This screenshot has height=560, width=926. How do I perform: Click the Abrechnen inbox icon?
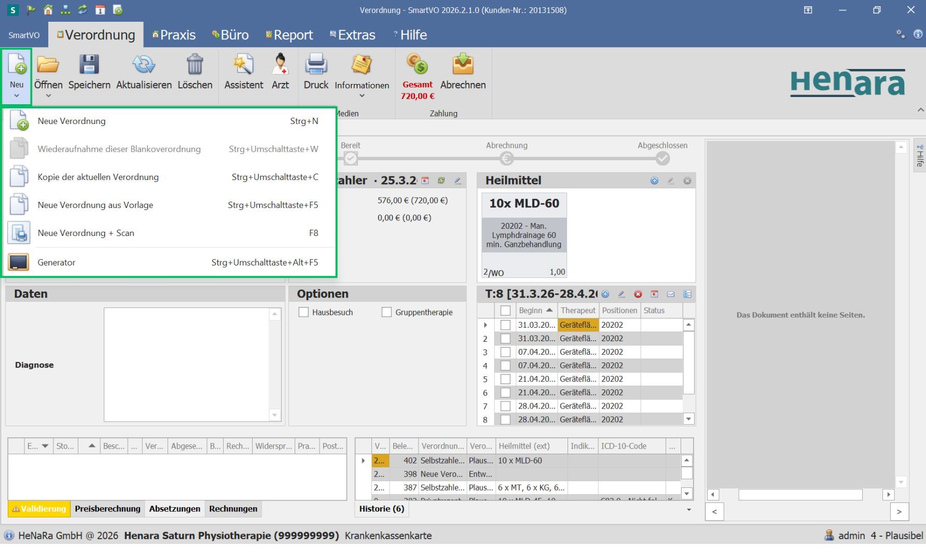(x=463, y=64)
